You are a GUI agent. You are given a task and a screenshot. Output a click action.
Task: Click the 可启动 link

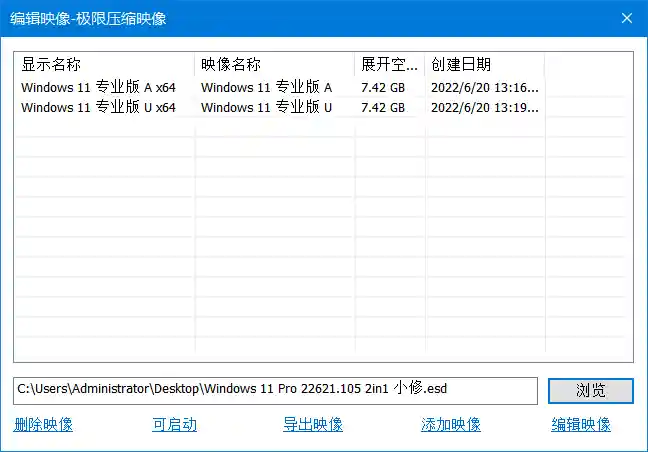pyautogui.click(x=174, y=424)
